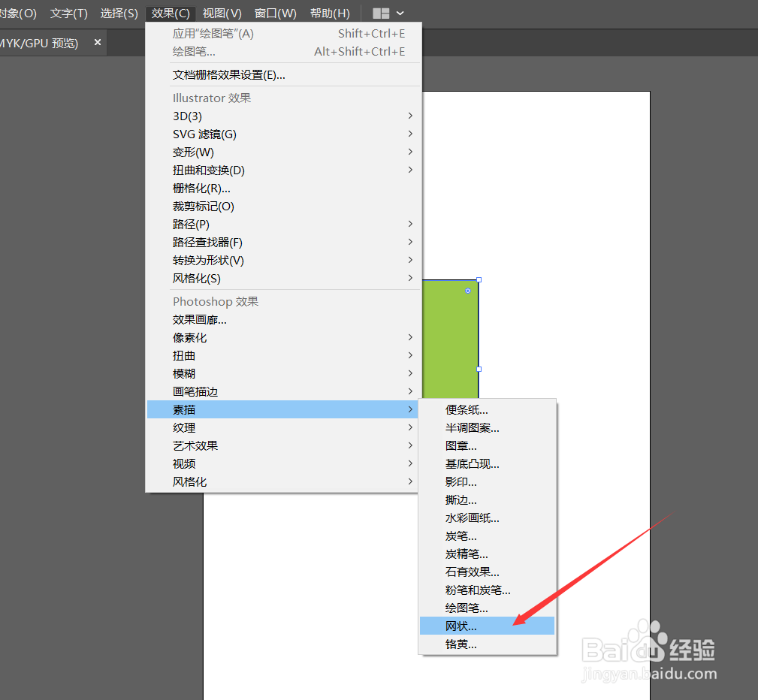The image size is (758, 700).
Task: Choose 栅格化(R)... effect
Action: click(x=284, y=188)
